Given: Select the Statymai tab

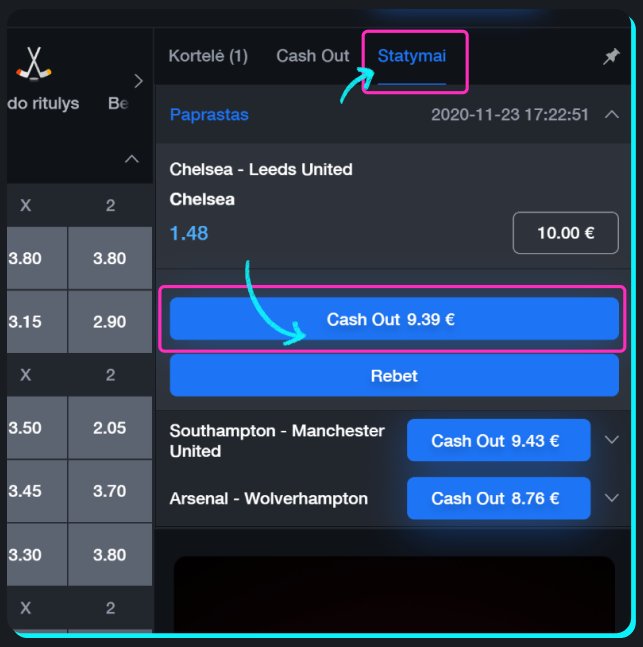Looking at the screenshot, I should [412, 56].
